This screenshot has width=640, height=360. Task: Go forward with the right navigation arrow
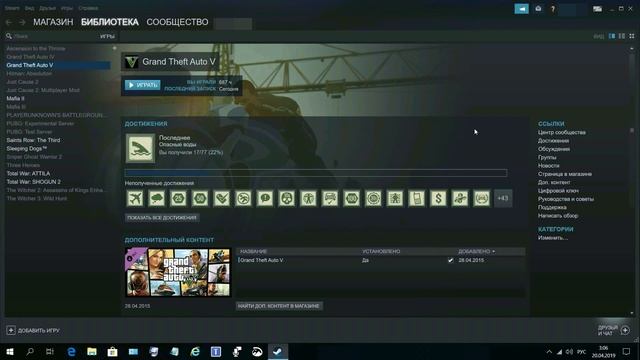[22, 22]
